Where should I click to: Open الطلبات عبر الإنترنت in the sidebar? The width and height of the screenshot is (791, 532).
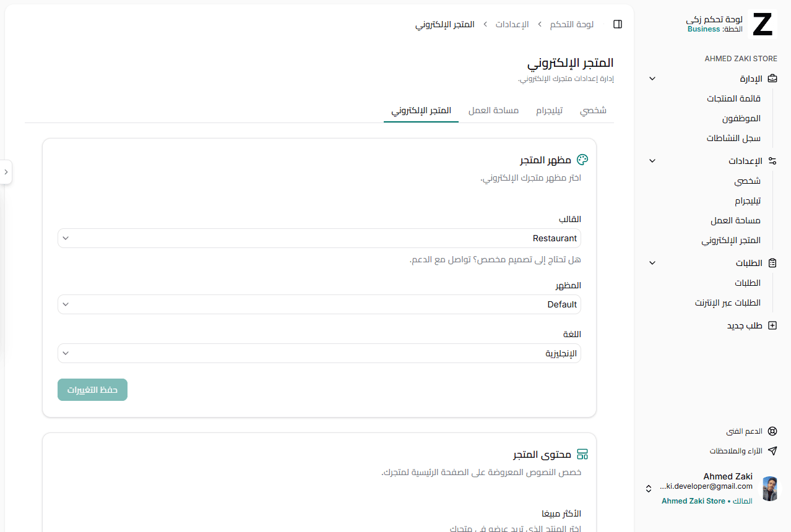(728, 303)
